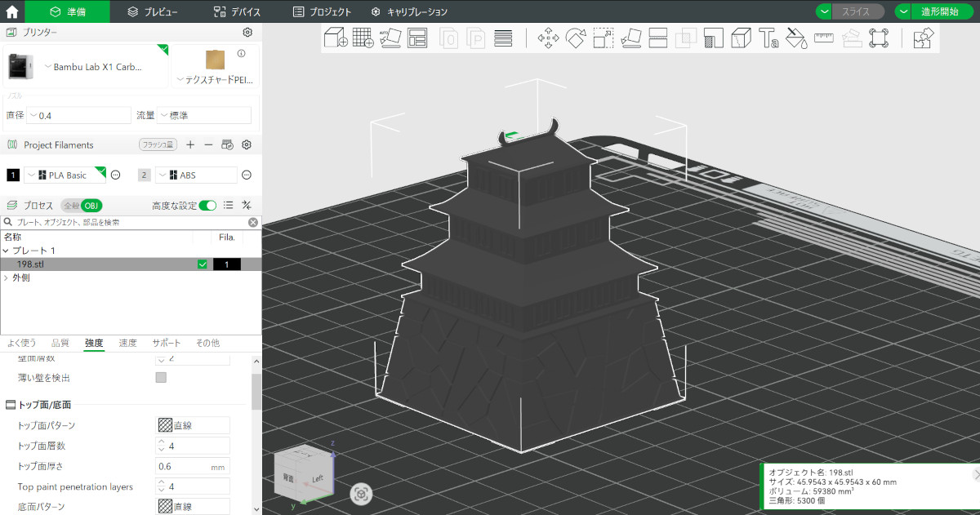
Task: Expand the 外側 tree item
Action: tap(7, 278)
